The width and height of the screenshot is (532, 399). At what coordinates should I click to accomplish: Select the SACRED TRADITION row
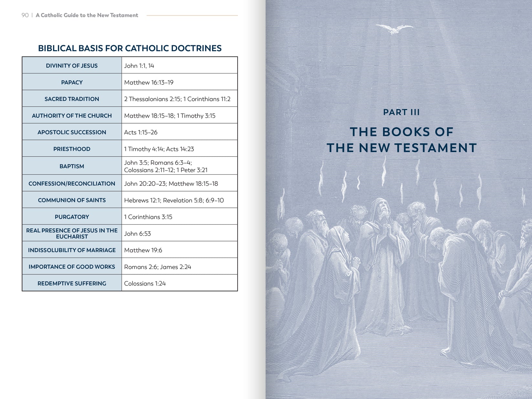[x=72, y=99]
